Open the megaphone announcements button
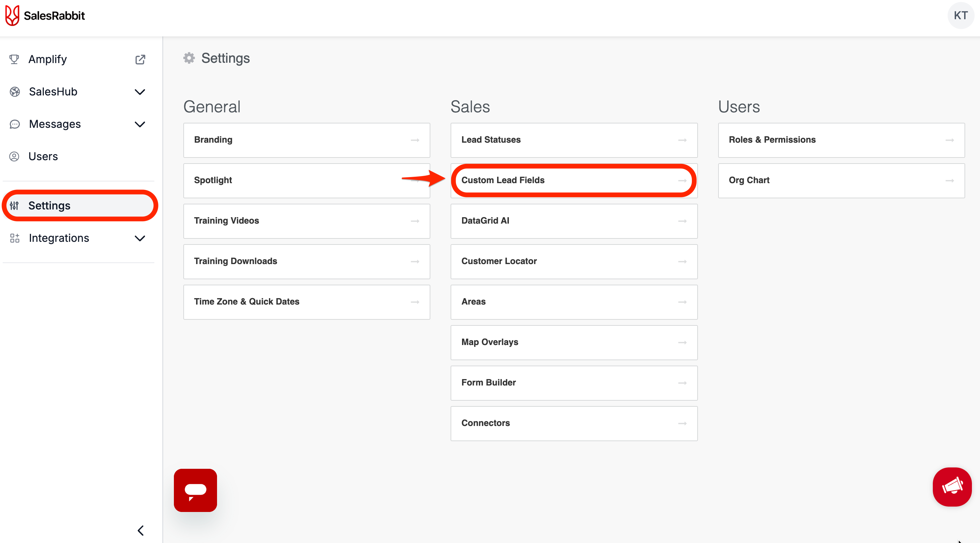This screenshot has width=980, height=543. coord(952,487)
